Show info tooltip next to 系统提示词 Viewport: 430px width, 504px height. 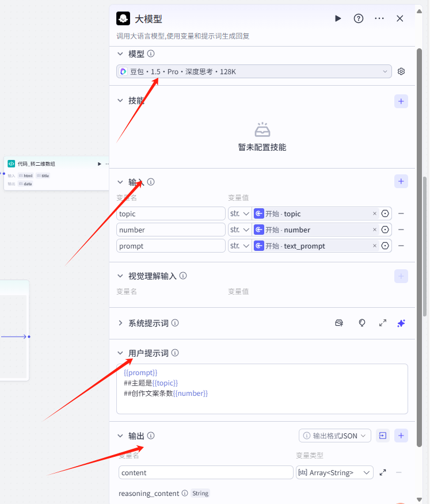(x=175, y=323)
